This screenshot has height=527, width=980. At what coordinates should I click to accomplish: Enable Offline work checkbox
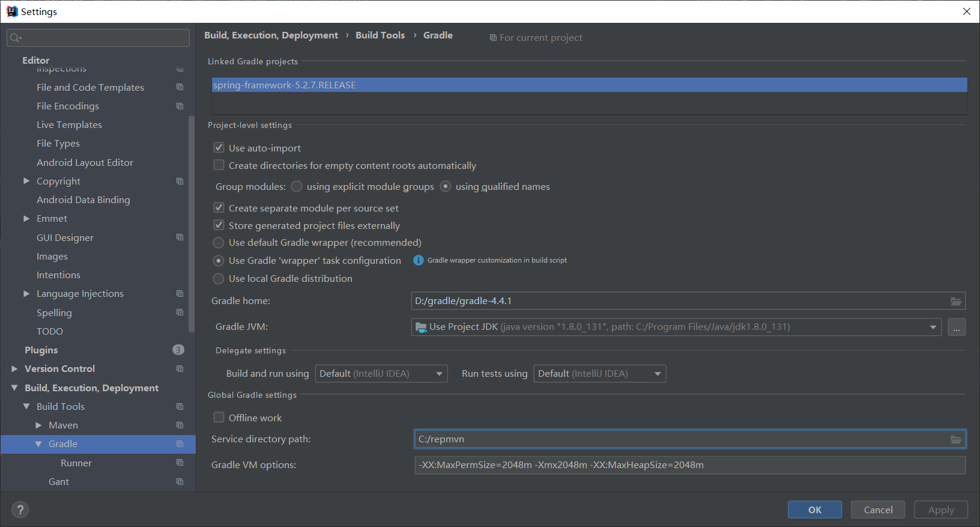click(x=219, y=417)
